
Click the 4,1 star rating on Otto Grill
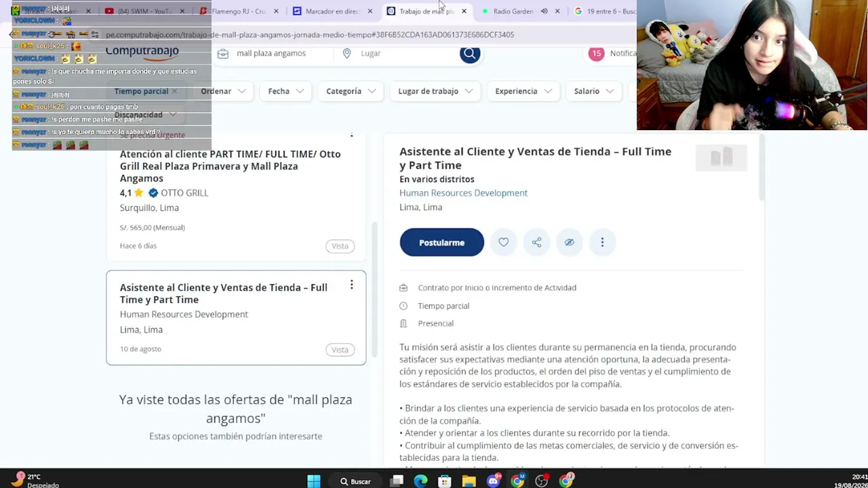click(132, 193)
